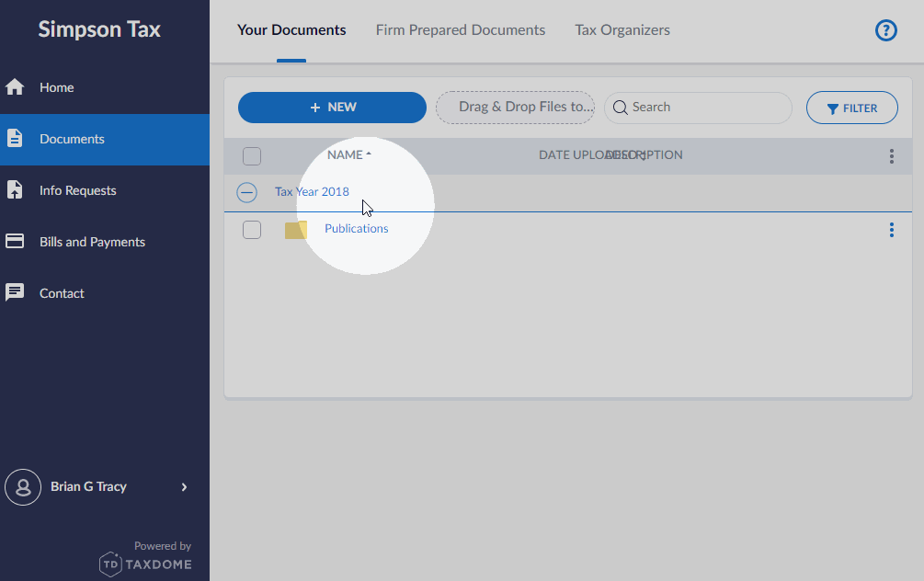The image size is (924, 581).
Task: Click the FILTER button
Action: coord(851,108)
